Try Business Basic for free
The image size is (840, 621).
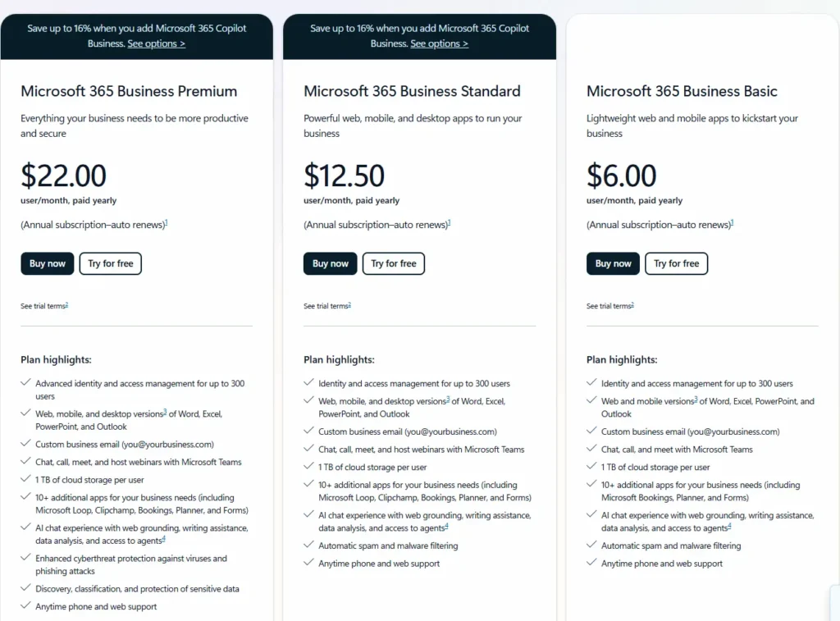pyautogui.click(x=676, y=263)
